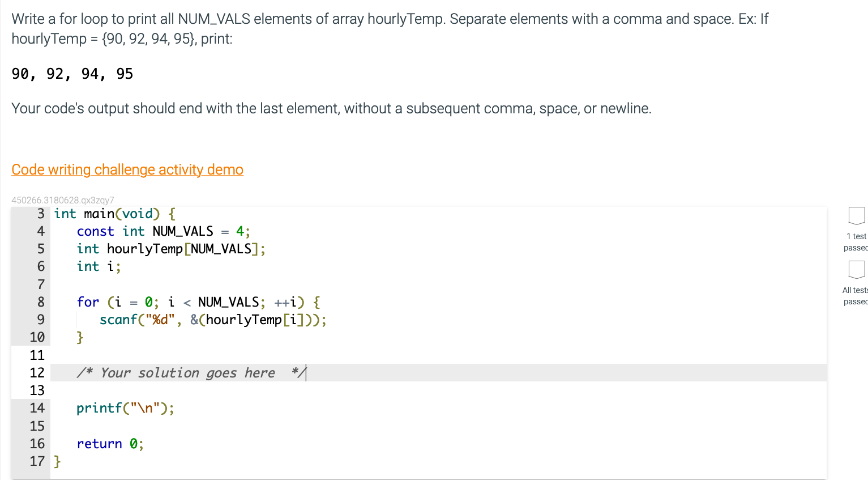Click the "1 test passed" flag icon
868x480 pixels.
(856, 216)
